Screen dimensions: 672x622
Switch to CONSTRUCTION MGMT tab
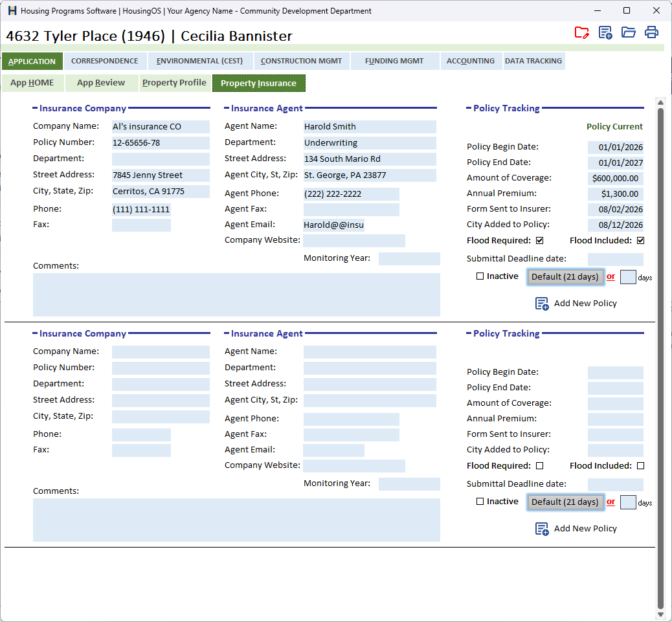pyautogui.click(x=301, y=61)
